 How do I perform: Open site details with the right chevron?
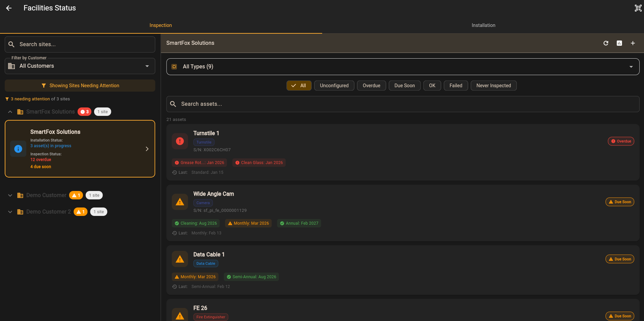(x=147, y=149)
